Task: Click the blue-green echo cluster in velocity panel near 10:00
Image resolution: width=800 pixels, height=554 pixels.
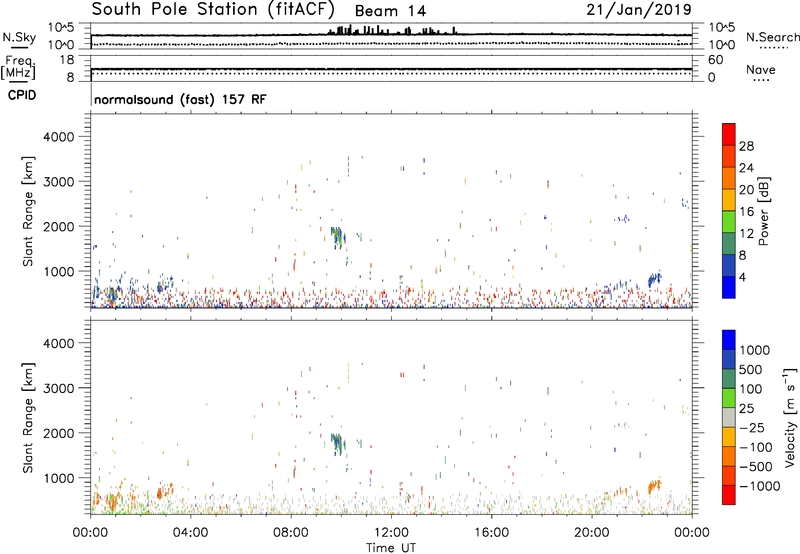Action: 338,443
